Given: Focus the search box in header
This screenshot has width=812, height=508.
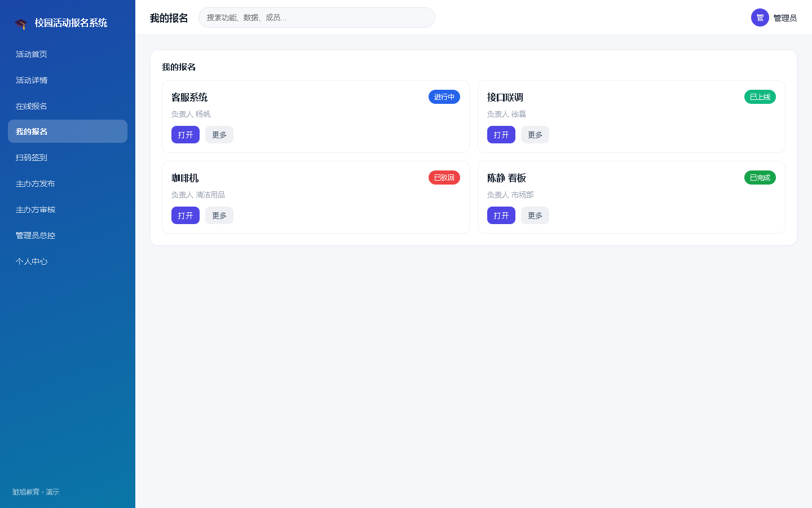Looking at the screenshot, I should click(317, 17).
